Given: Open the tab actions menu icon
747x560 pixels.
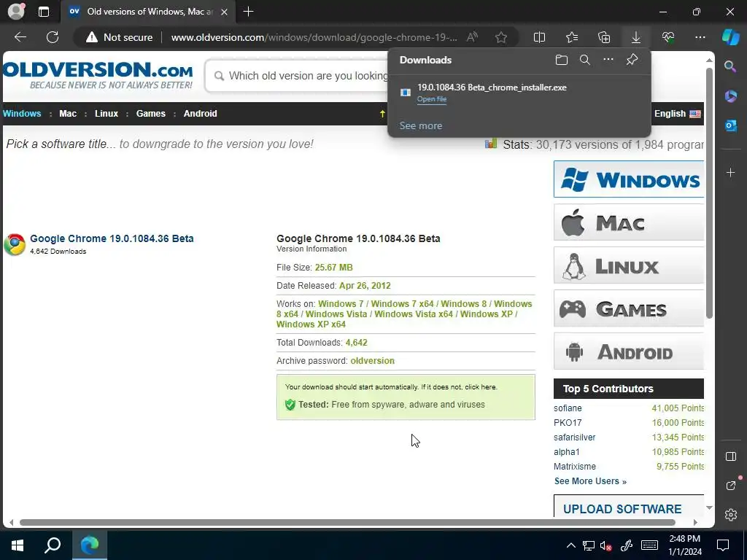Looking at the screenshot, I should [43, 12].
